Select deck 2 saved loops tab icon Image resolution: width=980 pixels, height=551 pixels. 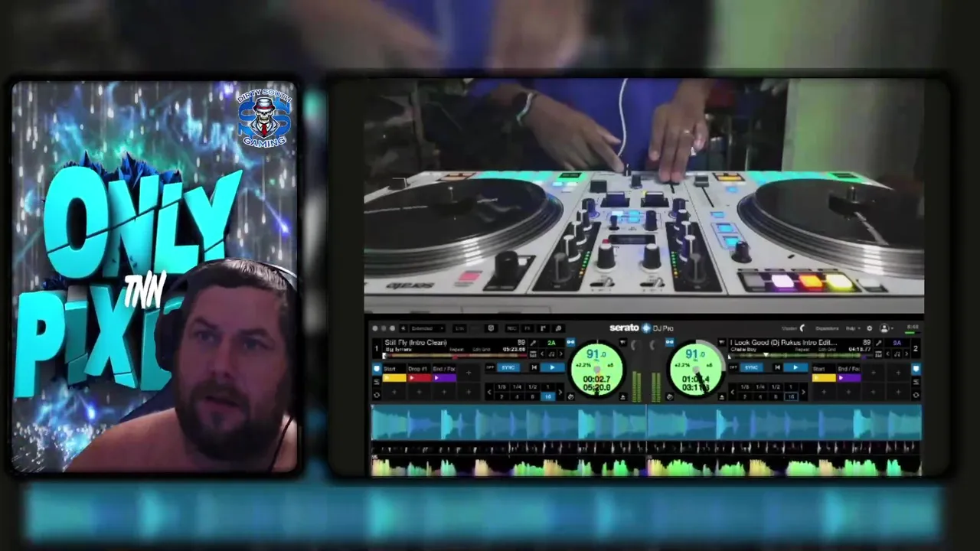[x=916, y=382]
